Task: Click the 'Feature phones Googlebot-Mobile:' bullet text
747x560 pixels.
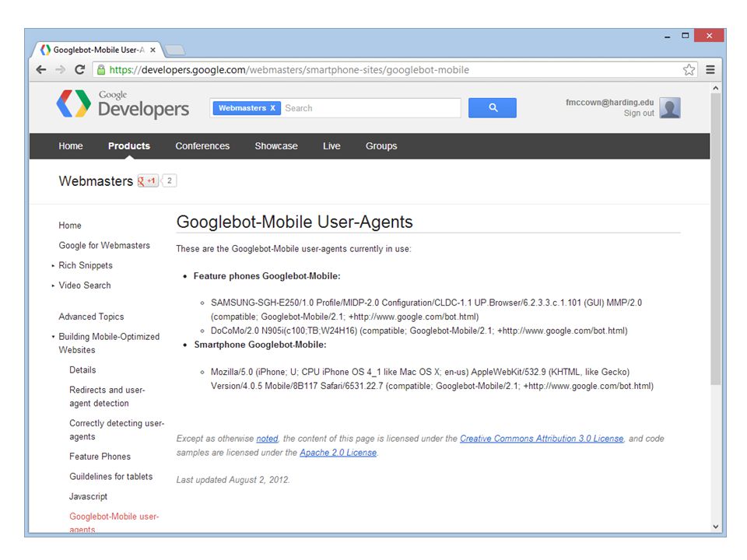Action: click(267, 276)
